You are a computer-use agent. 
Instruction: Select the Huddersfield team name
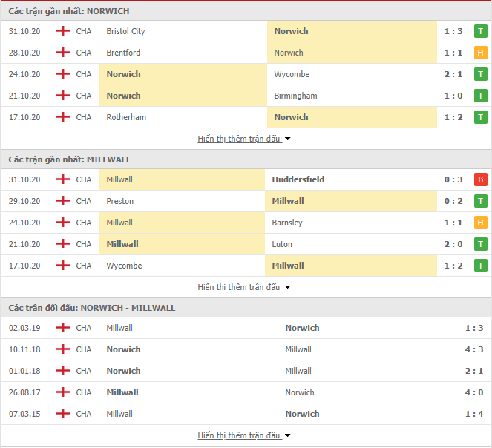click(298, 179)
